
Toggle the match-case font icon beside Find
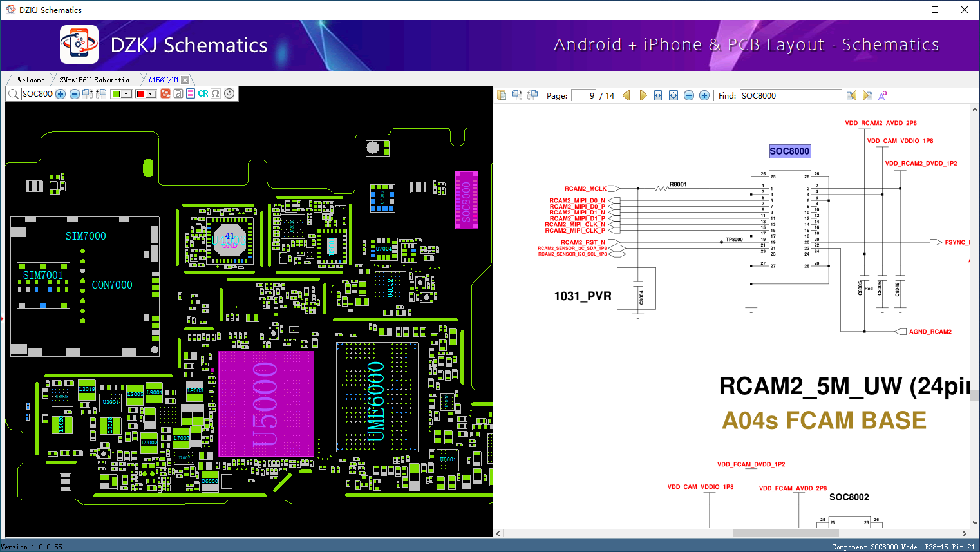point(883,95)
